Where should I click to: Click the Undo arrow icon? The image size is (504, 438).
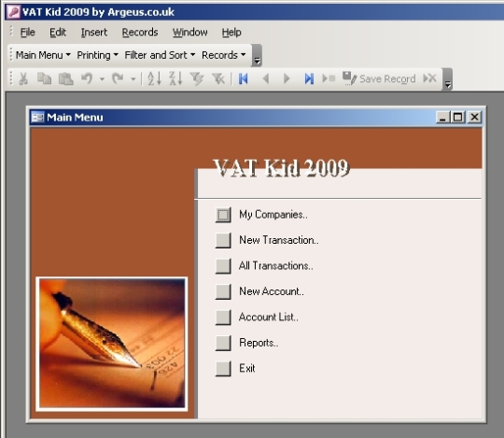(x=87, y=78)
